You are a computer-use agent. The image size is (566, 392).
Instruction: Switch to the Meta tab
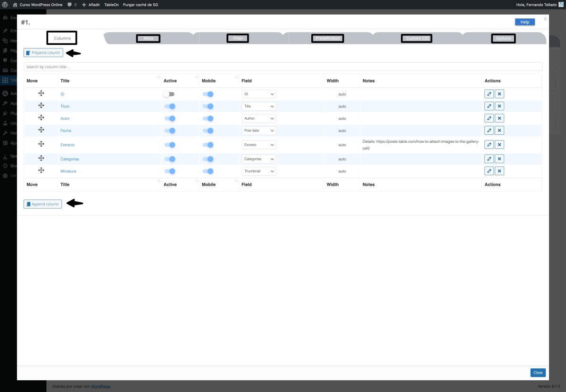click(x=148, y=38)
